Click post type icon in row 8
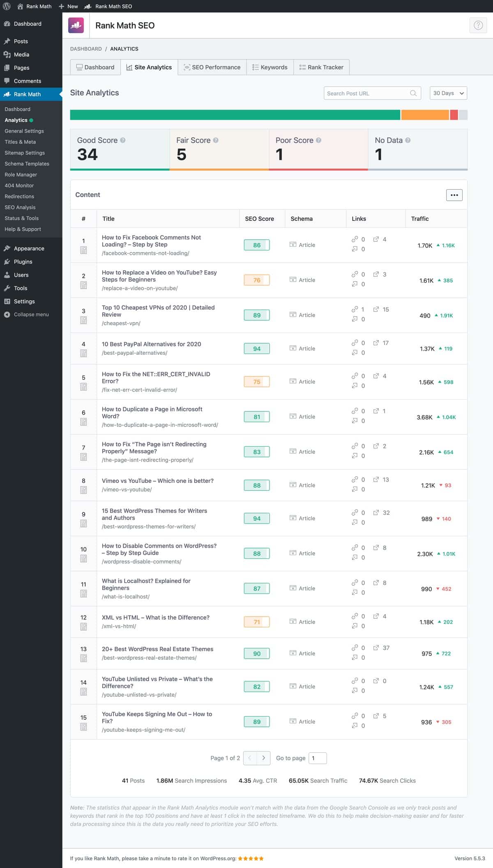This screenshot has height=868, width=493. pos(83,490)
